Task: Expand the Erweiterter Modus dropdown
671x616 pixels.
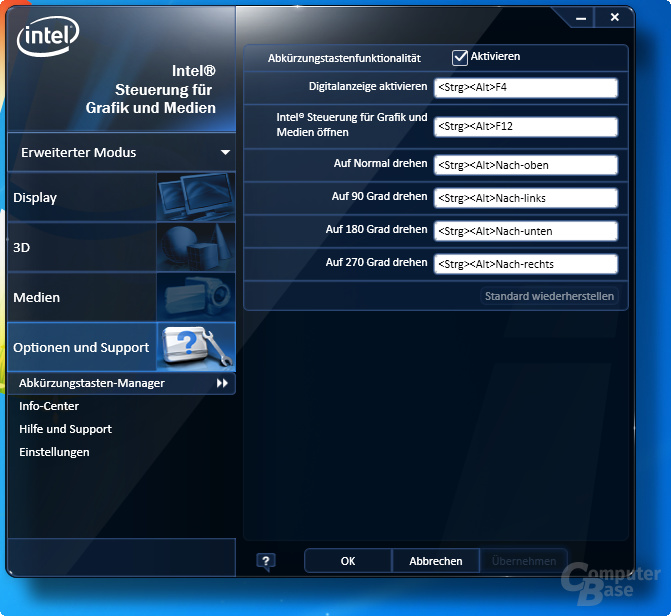Action: [x=122, y=152]
